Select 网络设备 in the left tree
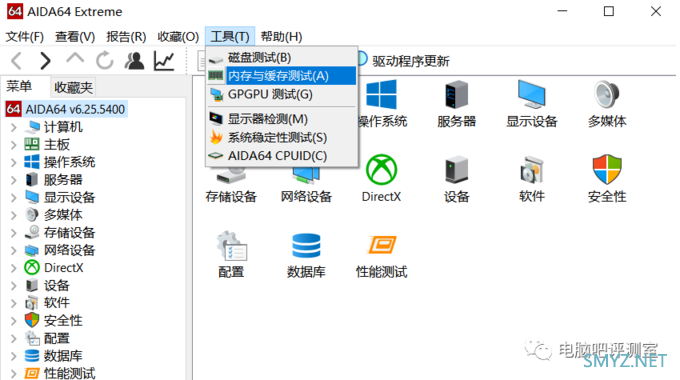This screenshot has height=380, width=680. tap(69, 250)
